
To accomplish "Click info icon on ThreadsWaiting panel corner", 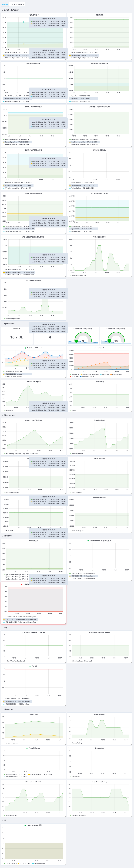I will [x=68, y=713].
